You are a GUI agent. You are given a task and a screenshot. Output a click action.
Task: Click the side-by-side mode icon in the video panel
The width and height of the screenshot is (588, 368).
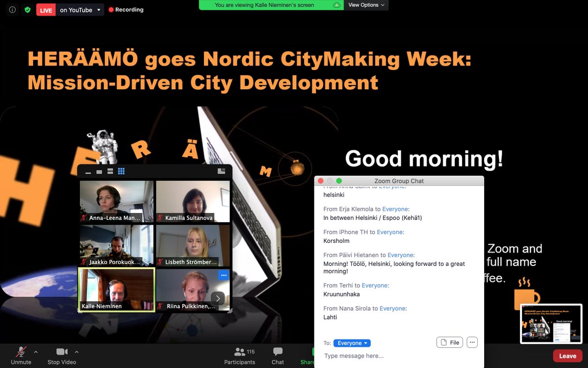[x=221, y=171]
